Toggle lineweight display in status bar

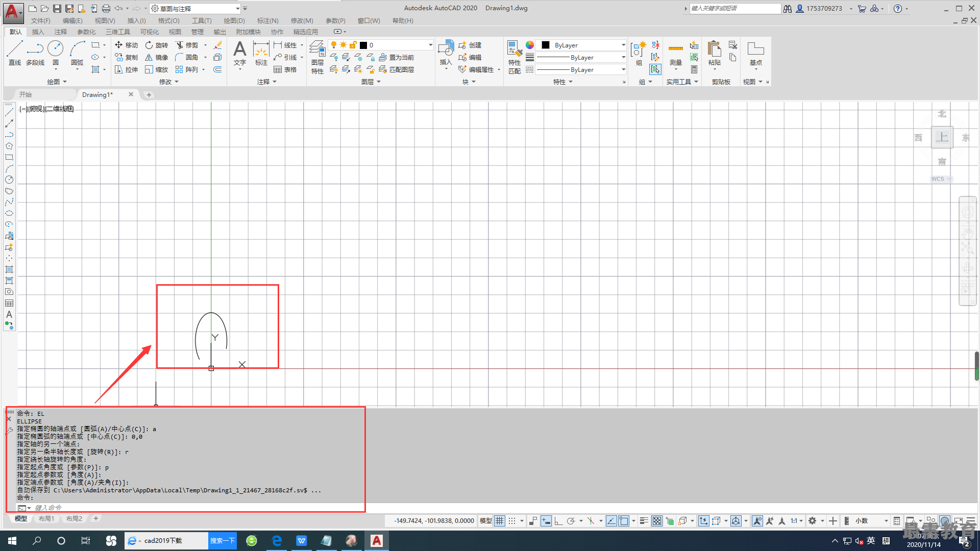644,521
